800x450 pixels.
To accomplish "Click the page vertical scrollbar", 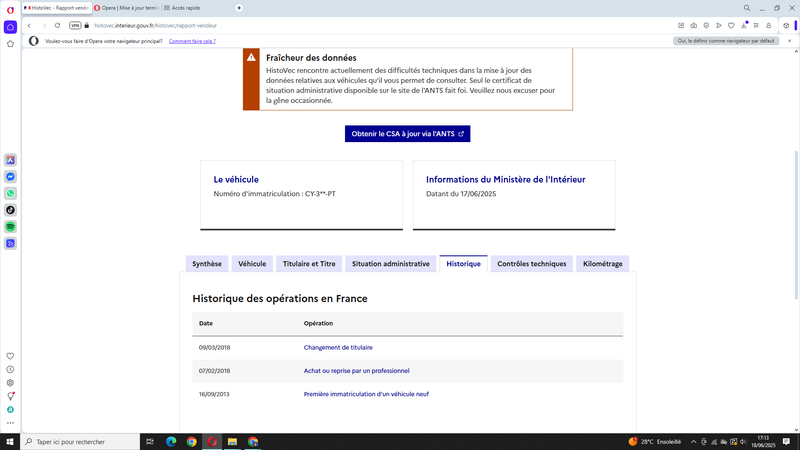I will pyautogui.click(x=796, y=225).
